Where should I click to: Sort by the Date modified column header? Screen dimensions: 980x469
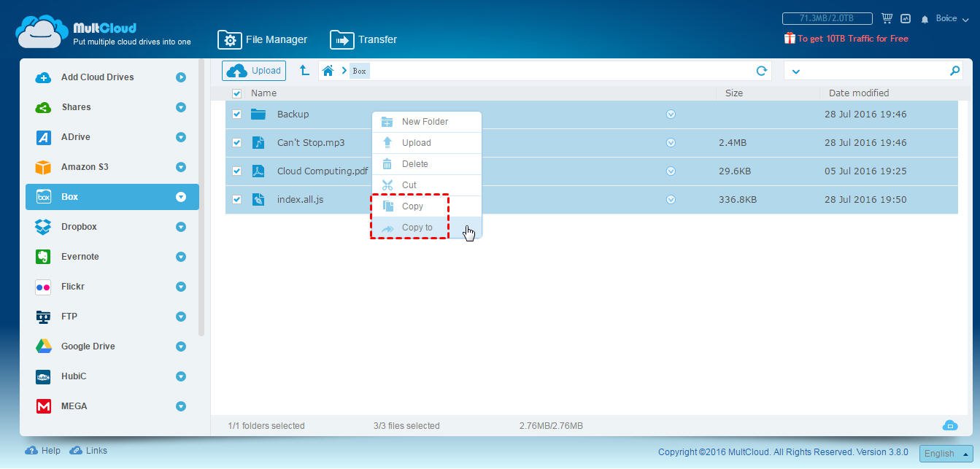(x=859, y=93)
